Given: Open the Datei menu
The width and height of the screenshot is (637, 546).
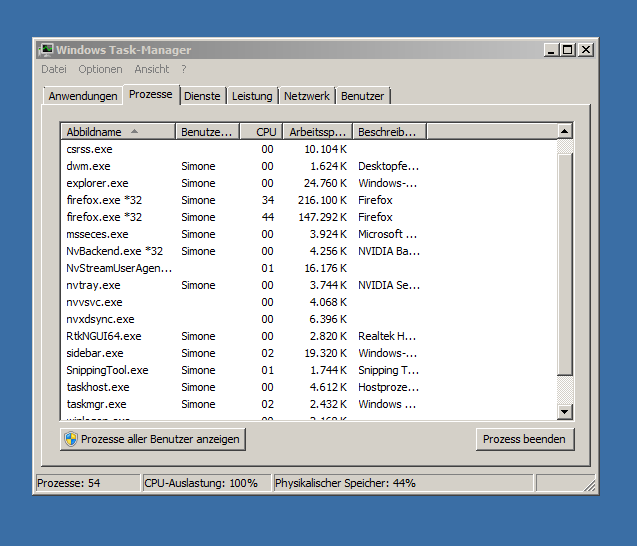Looking at the screenshot, I should (54, 69).
